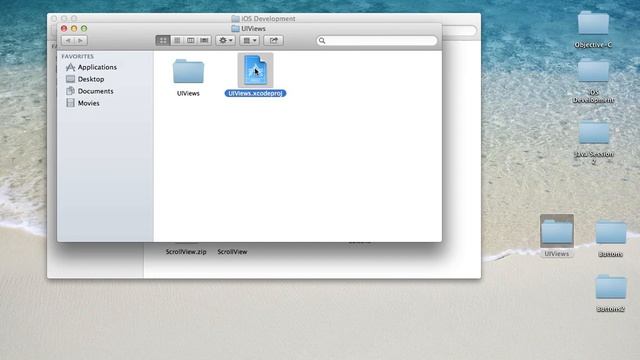Click the Share toolbar button
The height and width of the screenshot is (360, 640).
click(273, 40)
